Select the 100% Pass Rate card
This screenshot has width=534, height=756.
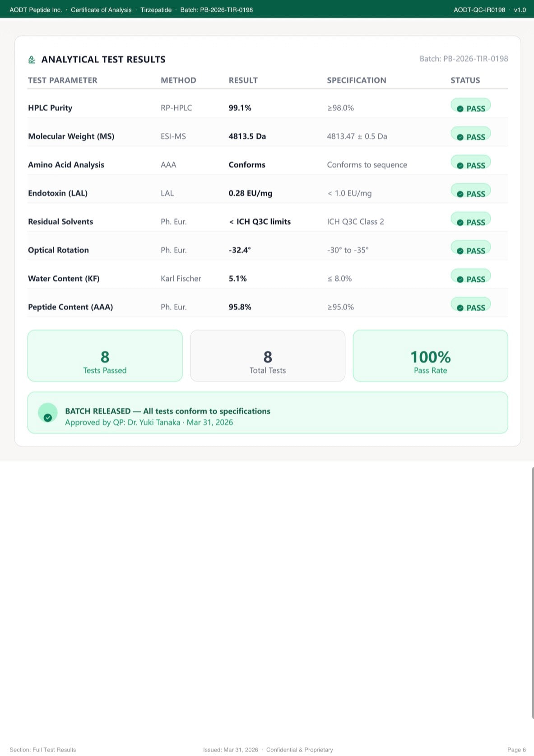click(431, 356)
